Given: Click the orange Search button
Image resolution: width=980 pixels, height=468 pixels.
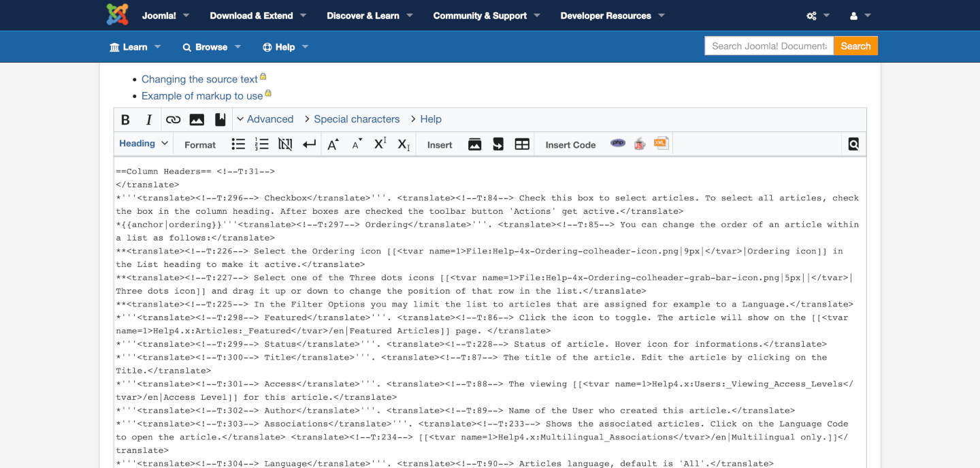Looking at the screenshot, I should (x=855, y=46).
